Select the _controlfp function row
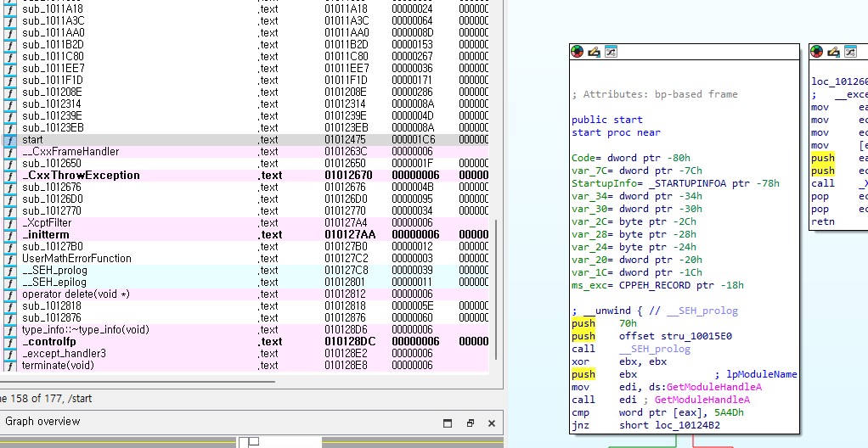868x448 pixels. [x=245, y=342]
